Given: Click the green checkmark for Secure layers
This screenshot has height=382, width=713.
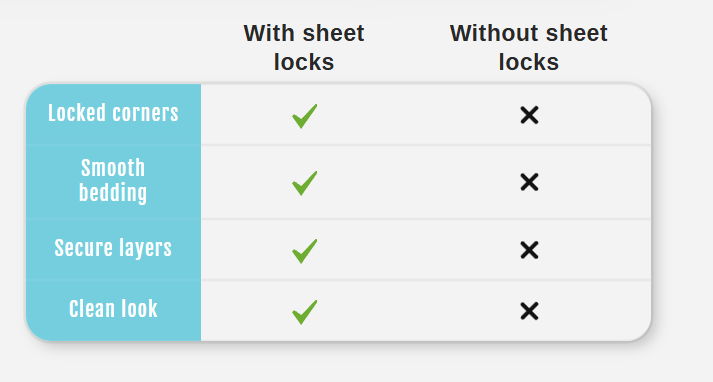Looking at the screenshot, I should click(304, 251).
